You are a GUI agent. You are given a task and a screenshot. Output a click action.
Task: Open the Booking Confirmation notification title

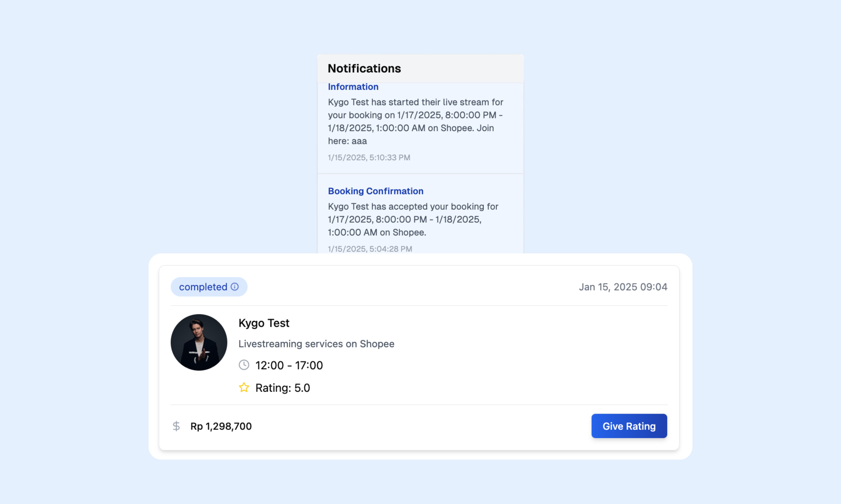pos(376,191)
